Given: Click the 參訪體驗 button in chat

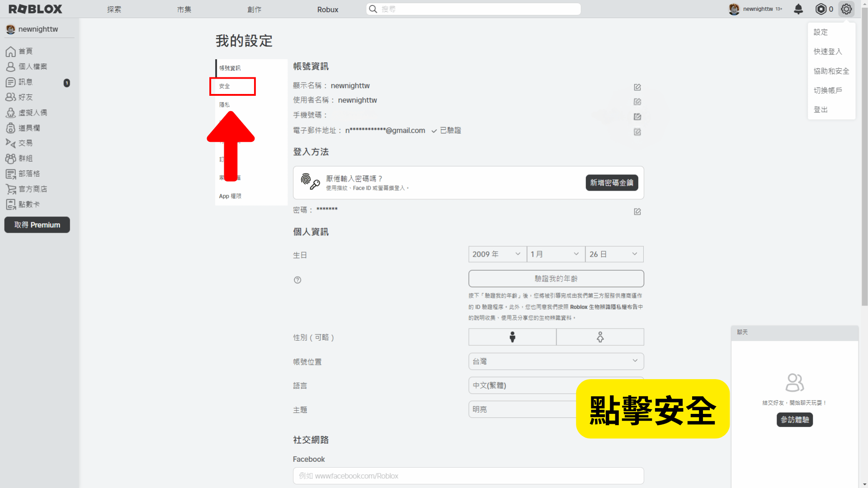Looking at the screenshot, I should (795, 420).
